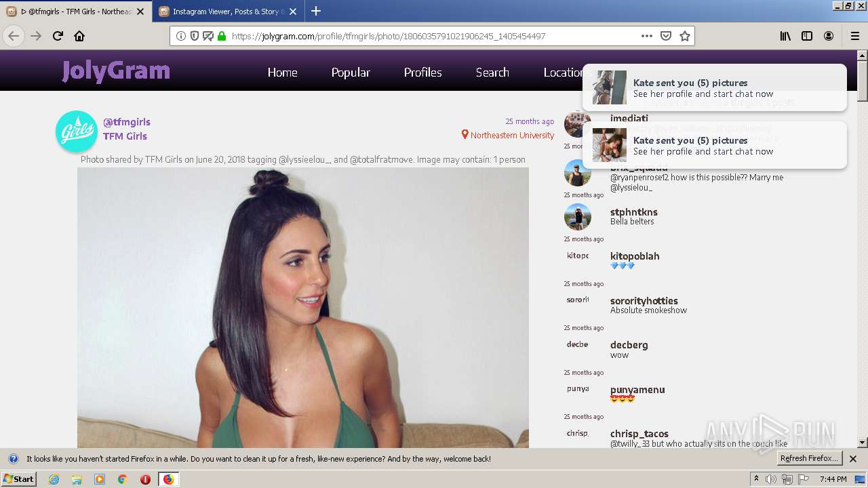Open Popular in JolyGram navigation
868x488 pixels.
click(351, 73)
